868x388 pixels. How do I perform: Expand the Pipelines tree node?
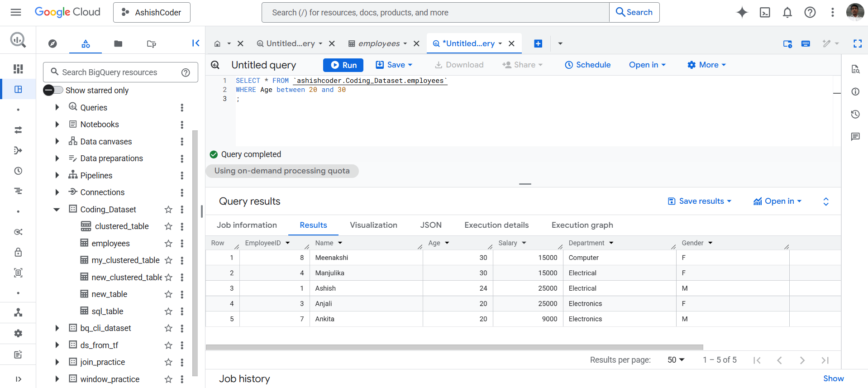(57, 175)
